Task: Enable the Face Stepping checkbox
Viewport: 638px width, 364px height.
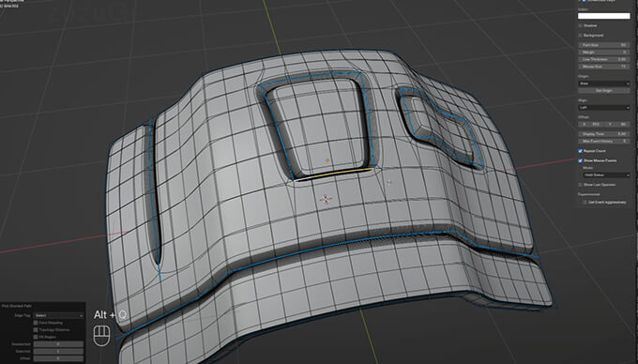Action: (x=36, y=323)
